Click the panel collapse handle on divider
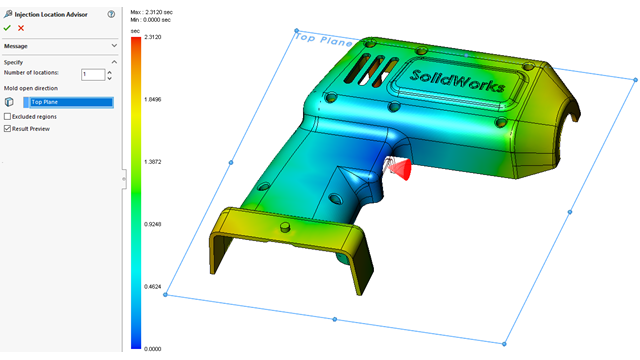The height and width of the screenshot is (360, 640). click(124, 179)
